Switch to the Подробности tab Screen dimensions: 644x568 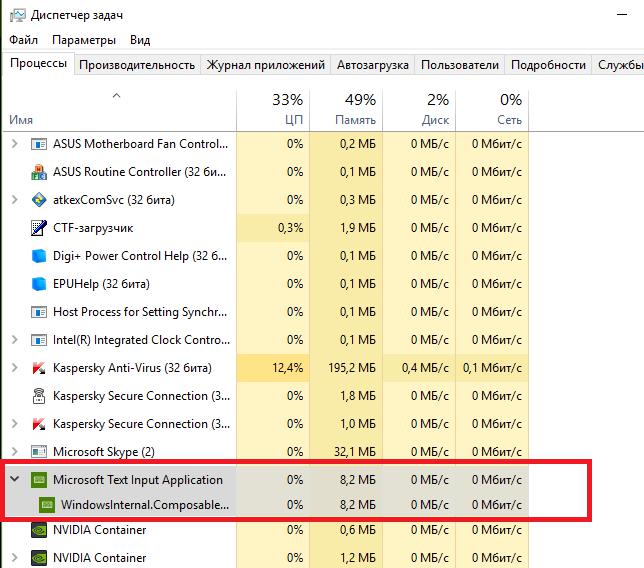[x=548, y=65]
